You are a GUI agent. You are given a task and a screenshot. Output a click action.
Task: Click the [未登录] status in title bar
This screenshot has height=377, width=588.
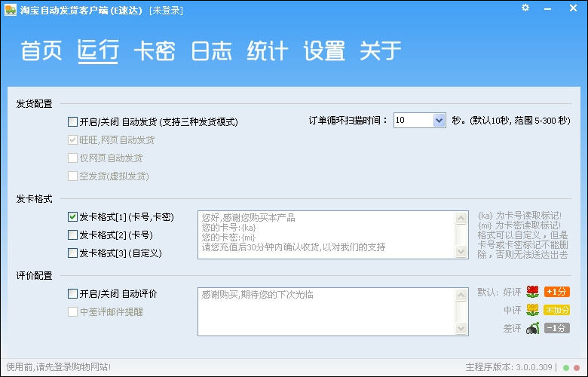click(166, 10)
